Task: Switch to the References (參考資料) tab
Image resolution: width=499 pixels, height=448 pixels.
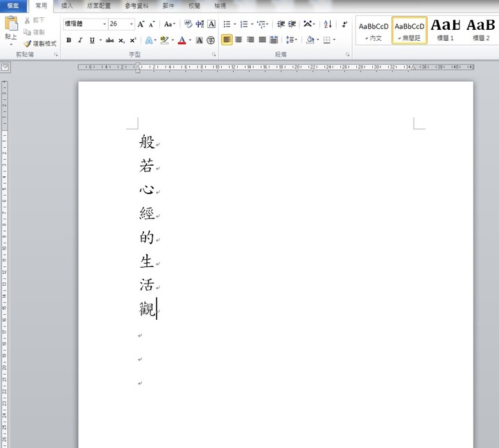Action: 137,6
